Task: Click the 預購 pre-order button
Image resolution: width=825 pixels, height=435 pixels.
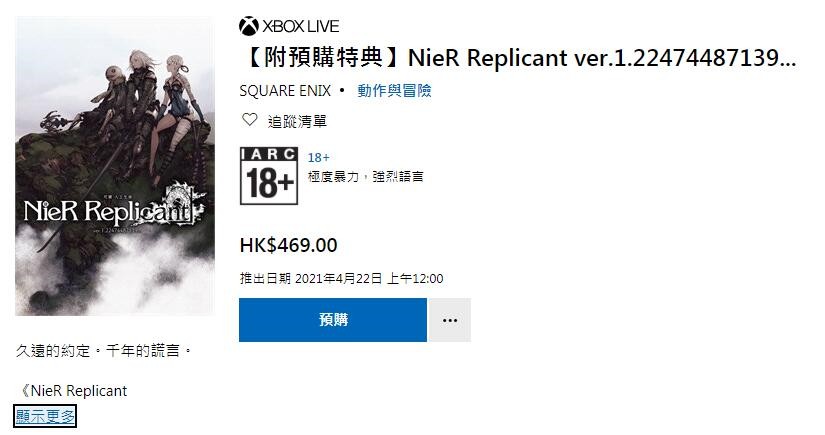Action: 333,320
